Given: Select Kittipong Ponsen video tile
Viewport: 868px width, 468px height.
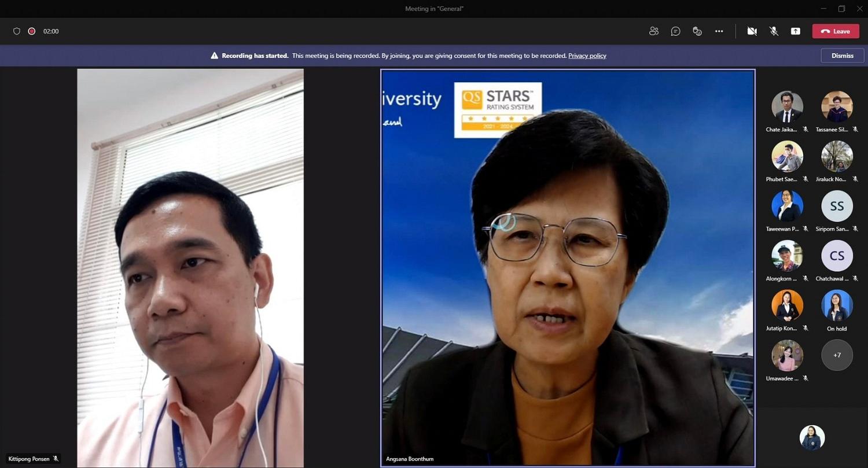Looking at the screenshot, I should pos(190,268).
